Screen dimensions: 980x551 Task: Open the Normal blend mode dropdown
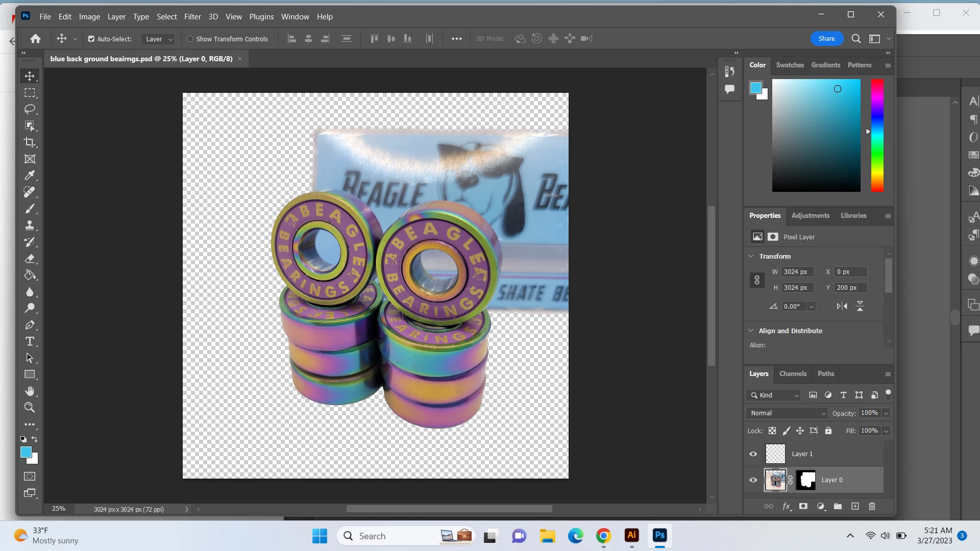click(x=788, y=413)
